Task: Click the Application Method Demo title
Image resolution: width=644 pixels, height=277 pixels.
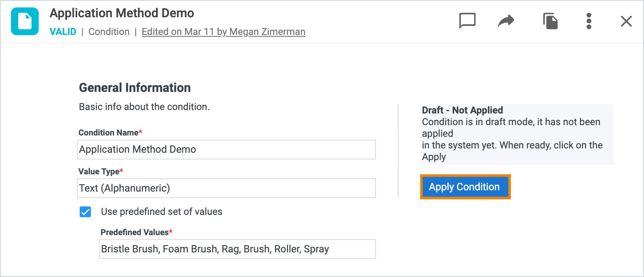Action: click(x=122, y=13)
